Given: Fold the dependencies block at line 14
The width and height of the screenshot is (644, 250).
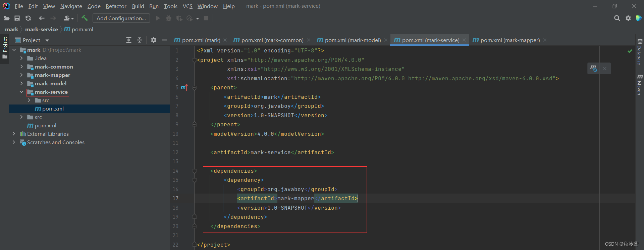Looking at the screenshot, I should tap(194, 171).
